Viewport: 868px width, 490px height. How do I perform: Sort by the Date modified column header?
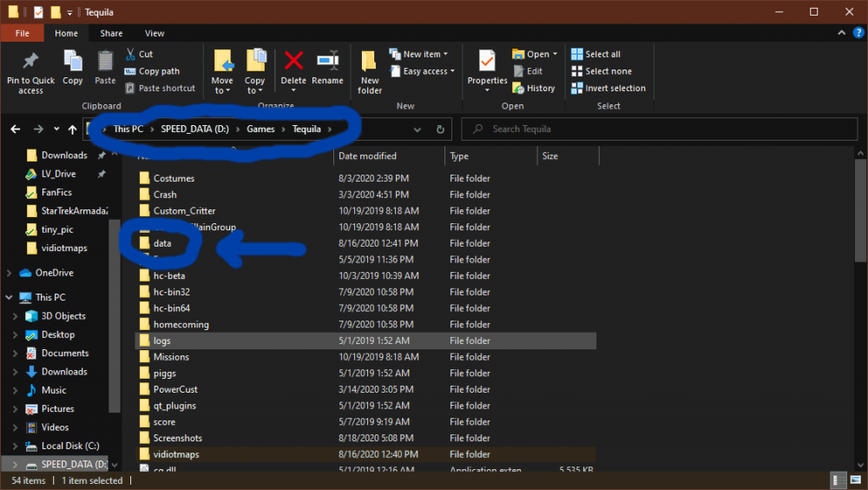pyautogui.click(x=367, y=156)
